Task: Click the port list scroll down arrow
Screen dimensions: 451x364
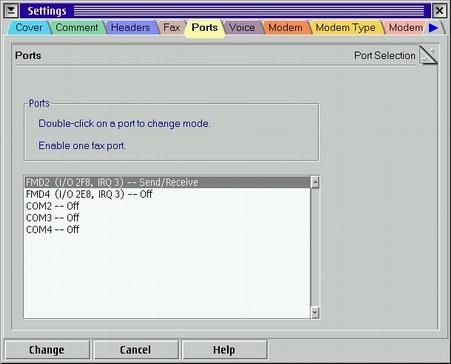Action: (315, 312)
